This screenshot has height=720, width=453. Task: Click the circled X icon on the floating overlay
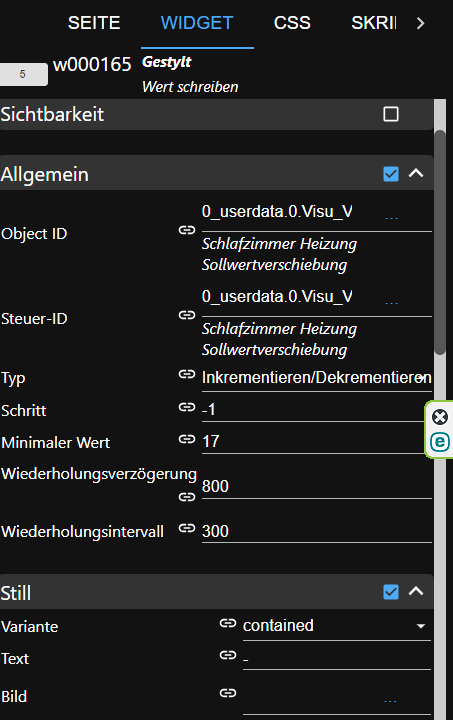point(440,417)
